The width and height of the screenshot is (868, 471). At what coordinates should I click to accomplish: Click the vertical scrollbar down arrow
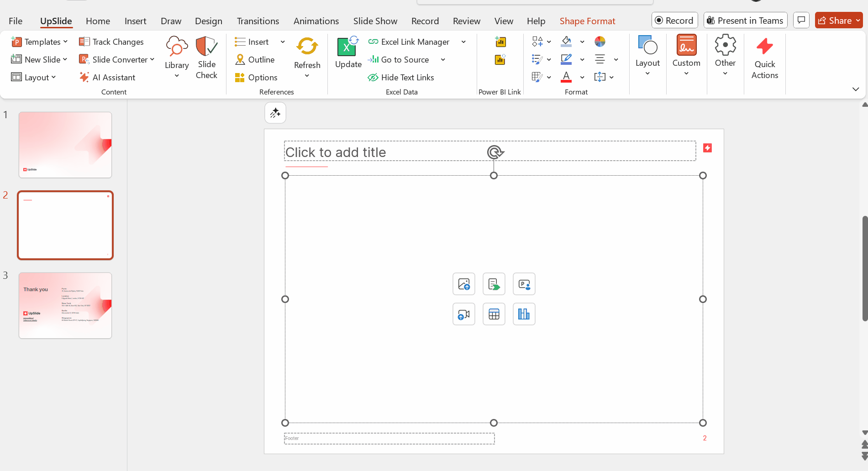(x=864, y=433)
